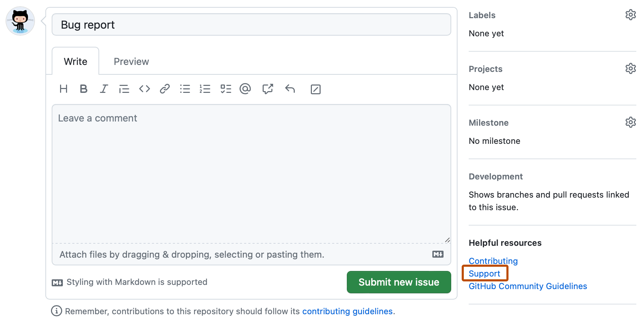Add a task list to the comment

click(x=226, y=89)
